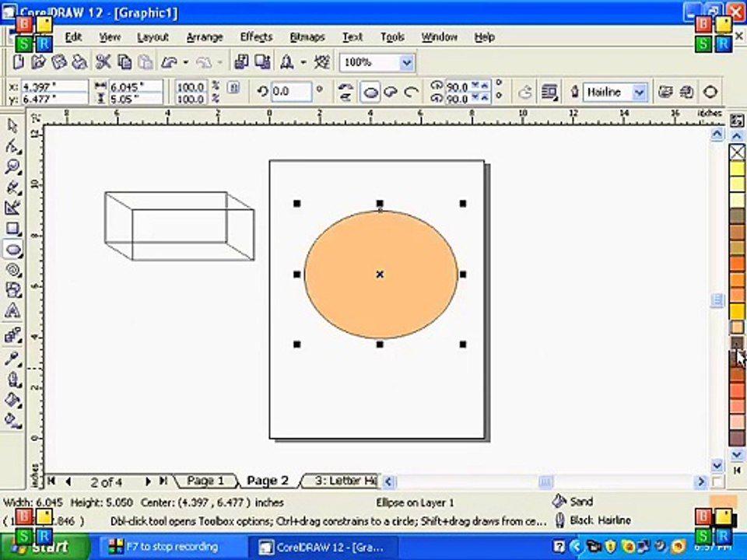747x560 pixels.
Task: Open the zoom level 100% dropdown
Action: pyautogui.click(x=406, y=62)
